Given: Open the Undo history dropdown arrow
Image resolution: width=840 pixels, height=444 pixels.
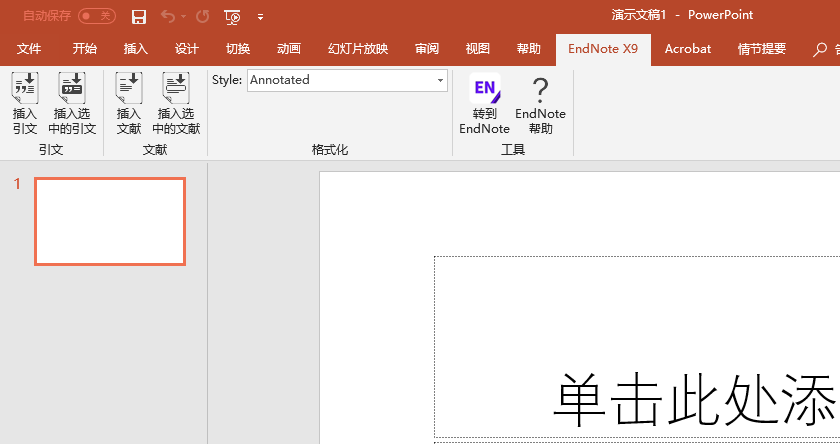Looking at the screenshot, I should click(184, 17).
